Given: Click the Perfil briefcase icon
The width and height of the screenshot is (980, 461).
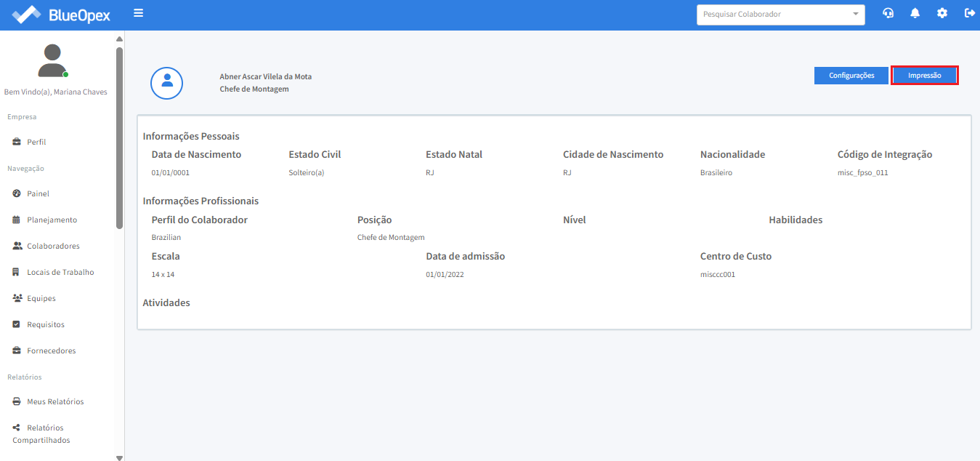Looking at the screenshot, I should point(17,142).
